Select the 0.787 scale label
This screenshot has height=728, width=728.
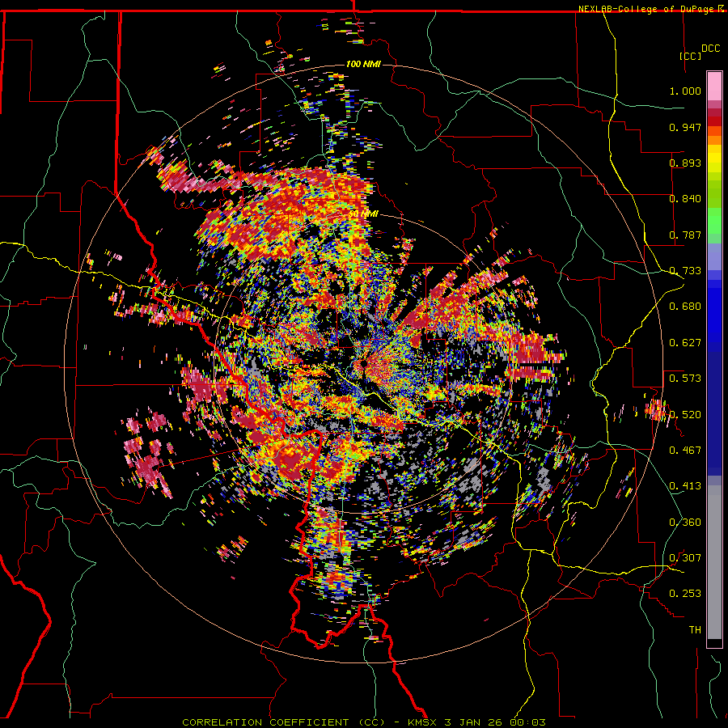pyautogui.click(x=685, y=235)
